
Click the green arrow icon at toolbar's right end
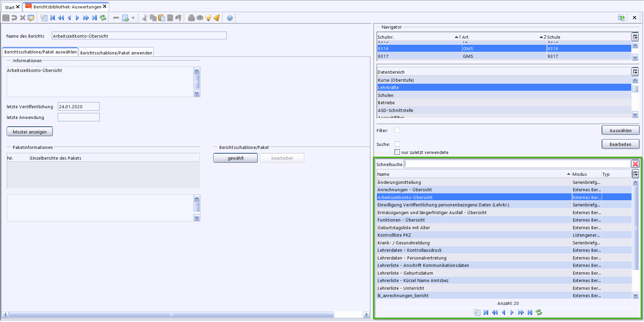point(621,18)
